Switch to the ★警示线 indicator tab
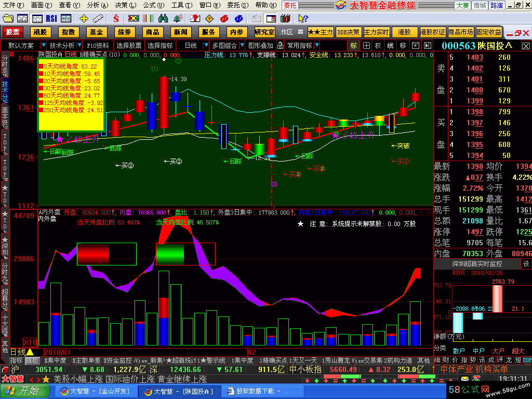532x399 pixels. [x=212, y=361]
